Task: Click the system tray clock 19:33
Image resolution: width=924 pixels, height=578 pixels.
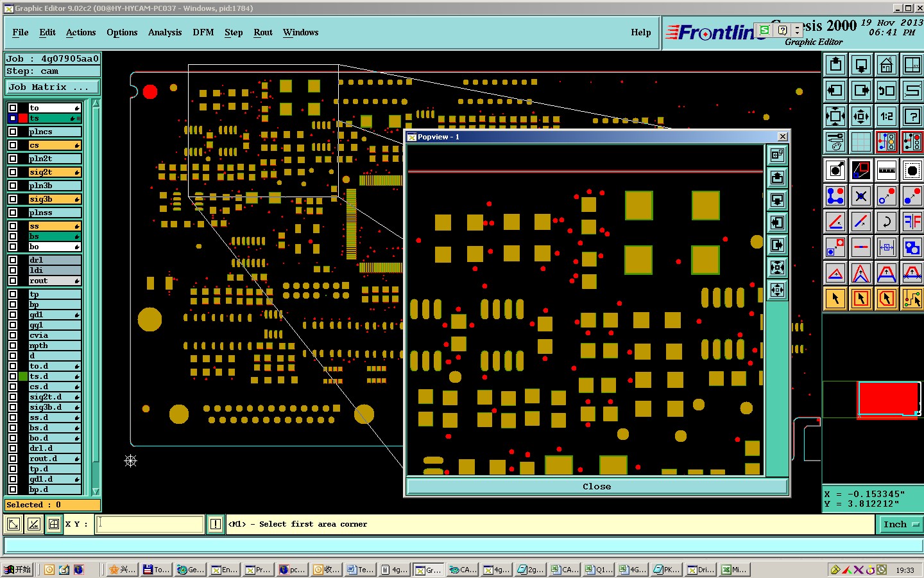Action: pyautogui.click(x=905, y=570)
